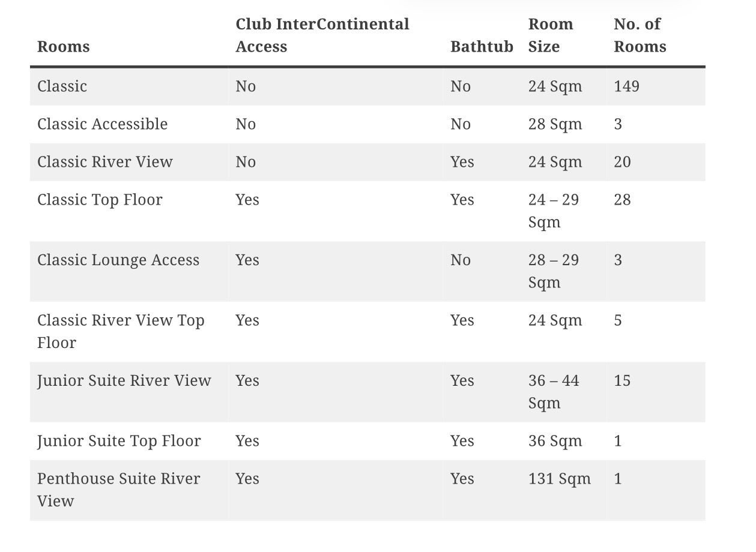Click the 28 Sqm size cell
The image size is (756, 552).
pyautogui.click(x=555, y=124)
